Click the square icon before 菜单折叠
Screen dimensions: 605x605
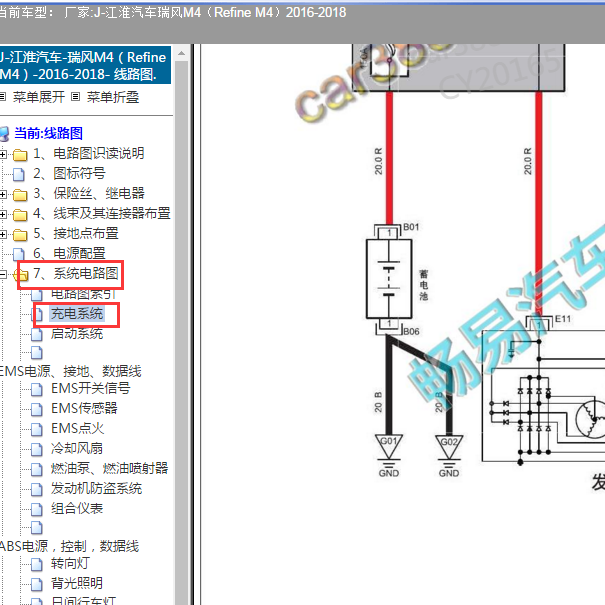pyautogui.click(x=76, y=97)
